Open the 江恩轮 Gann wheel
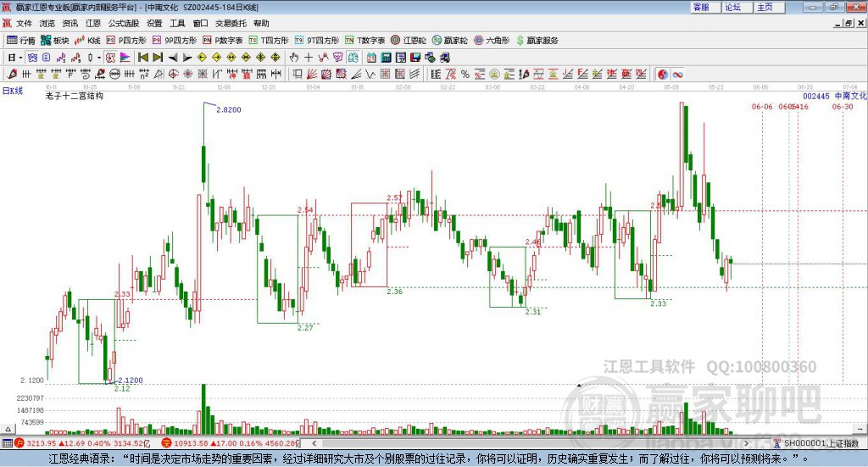 (409, 41)
